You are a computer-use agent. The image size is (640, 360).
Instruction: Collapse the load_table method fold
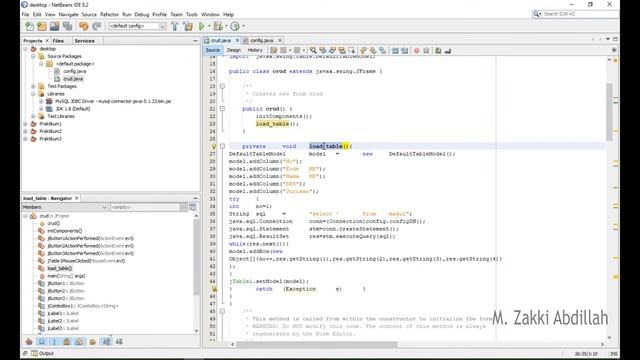pos(222,146)
